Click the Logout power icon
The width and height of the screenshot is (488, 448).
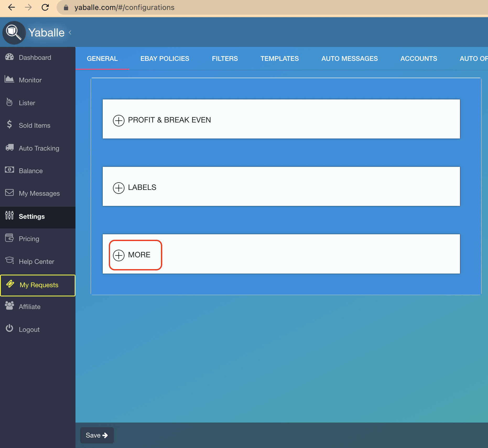tap(9, 328)
